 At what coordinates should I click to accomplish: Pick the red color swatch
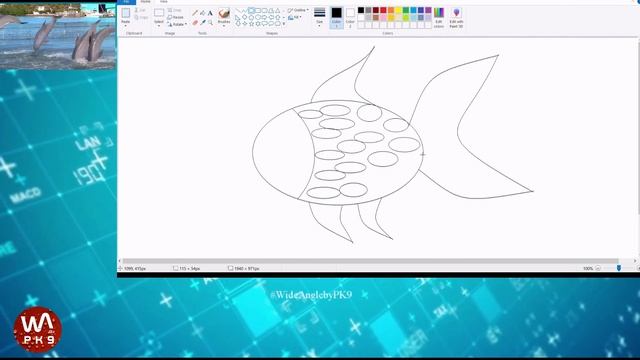click(x=383, y=11)
